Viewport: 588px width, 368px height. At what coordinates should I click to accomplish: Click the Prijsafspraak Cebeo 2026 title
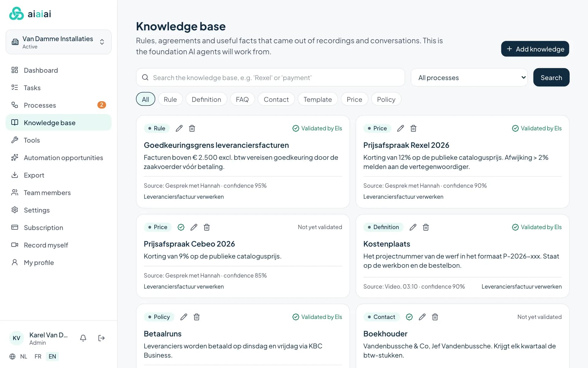(x=189, y=244)
